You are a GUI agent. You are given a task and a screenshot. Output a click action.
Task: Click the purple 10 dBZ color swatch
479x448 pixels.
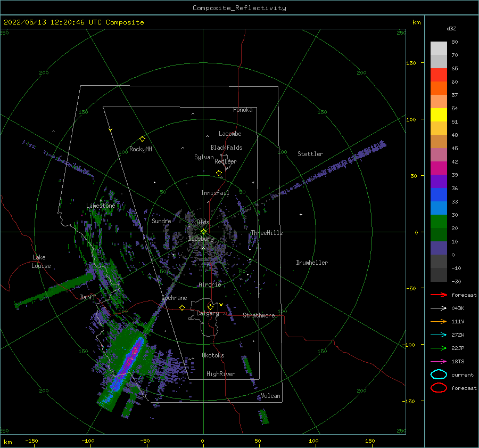click(439, 248)
